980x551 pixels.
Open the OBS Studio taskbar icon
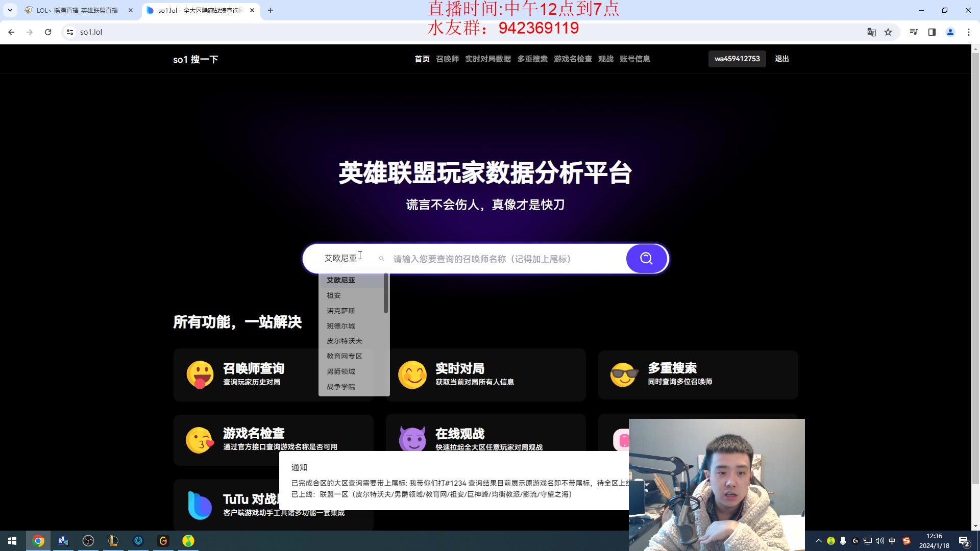[88, 541]
